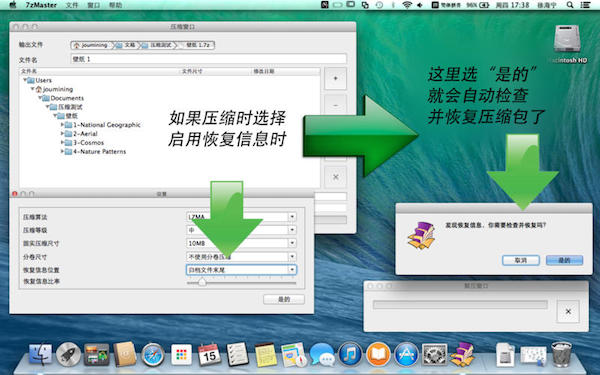Viewport: 600px width, 375px height.
Task: Open the 文件 menu in menu bar
Action: 72,5
